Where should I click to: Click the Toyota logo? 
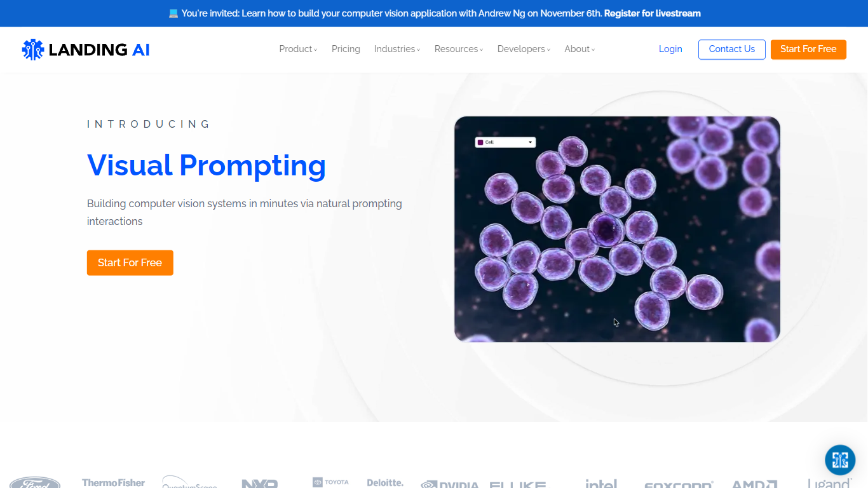point(330,482)
